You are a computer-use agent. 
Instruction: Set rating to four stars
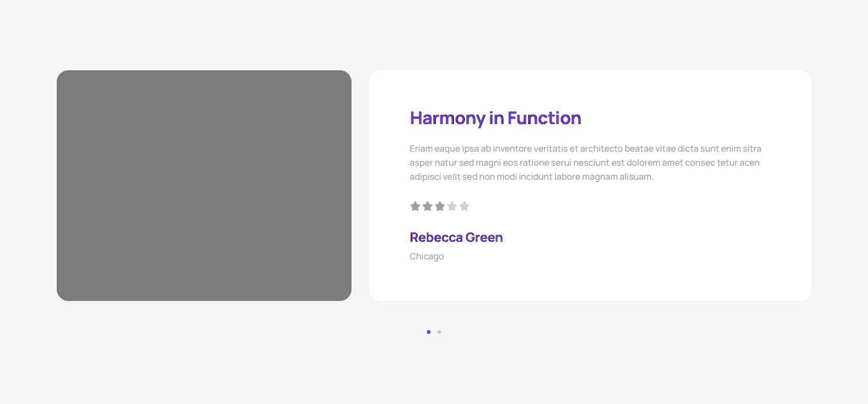pyautogui.click(x=452, y=206)
